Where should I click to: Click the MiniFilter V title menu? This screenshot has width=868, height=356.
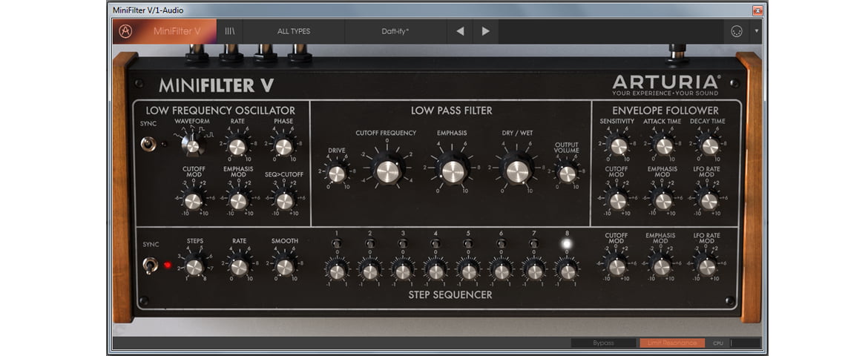coord(177,32)
